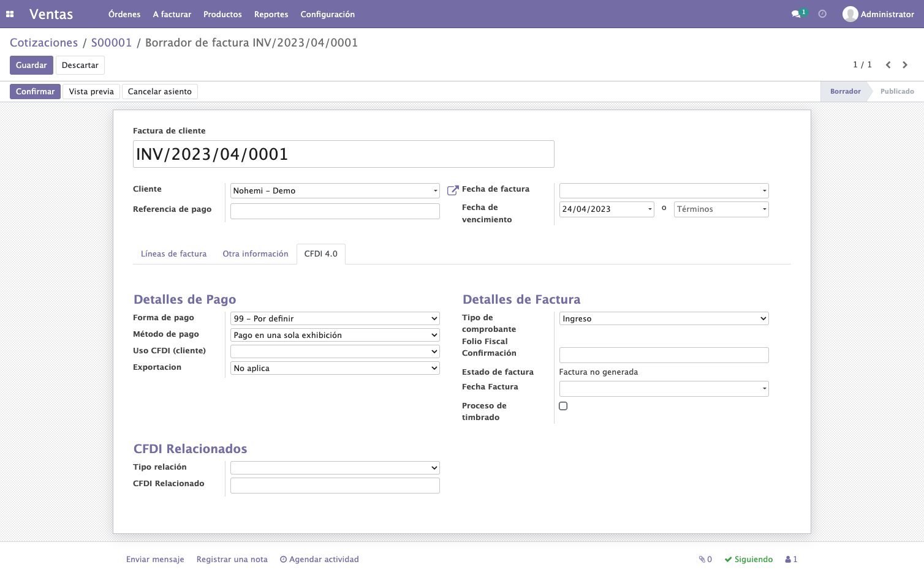Open the followers count icon
Screen dimensions: 924x578
click(x=791, y=560)
